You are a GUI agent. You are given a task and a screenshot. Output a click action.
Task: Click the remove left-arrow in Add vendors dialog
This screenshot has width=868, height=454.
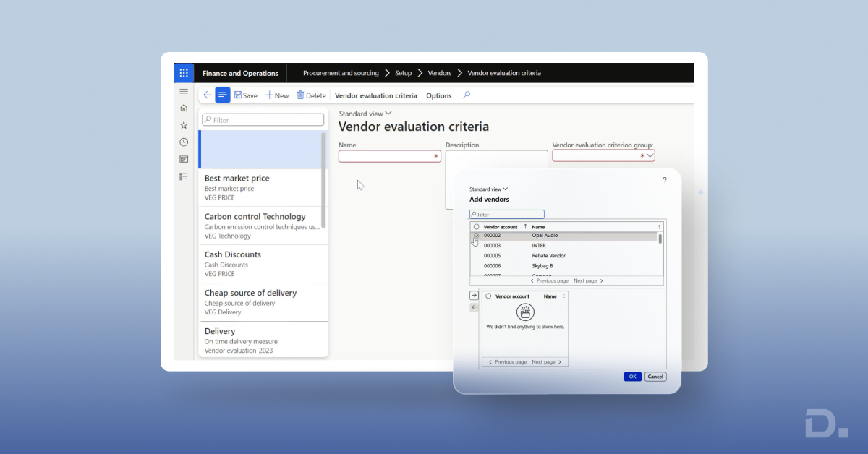pos(474,307)
